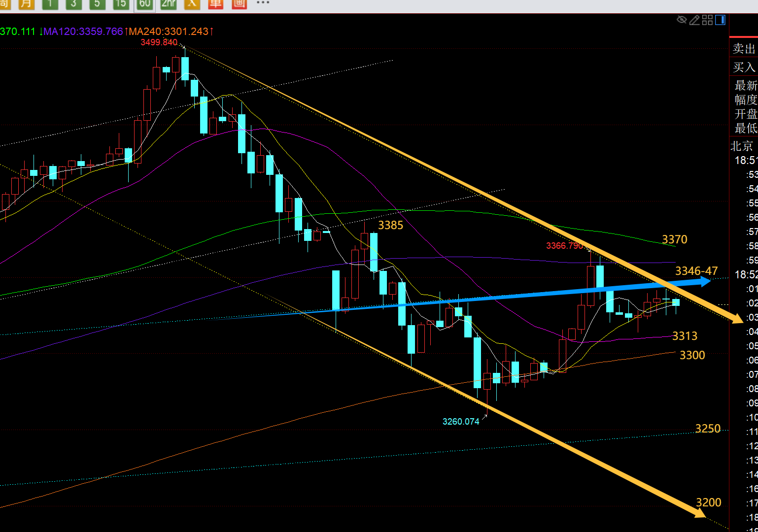Select the 1-minute timeframe button

50,4
